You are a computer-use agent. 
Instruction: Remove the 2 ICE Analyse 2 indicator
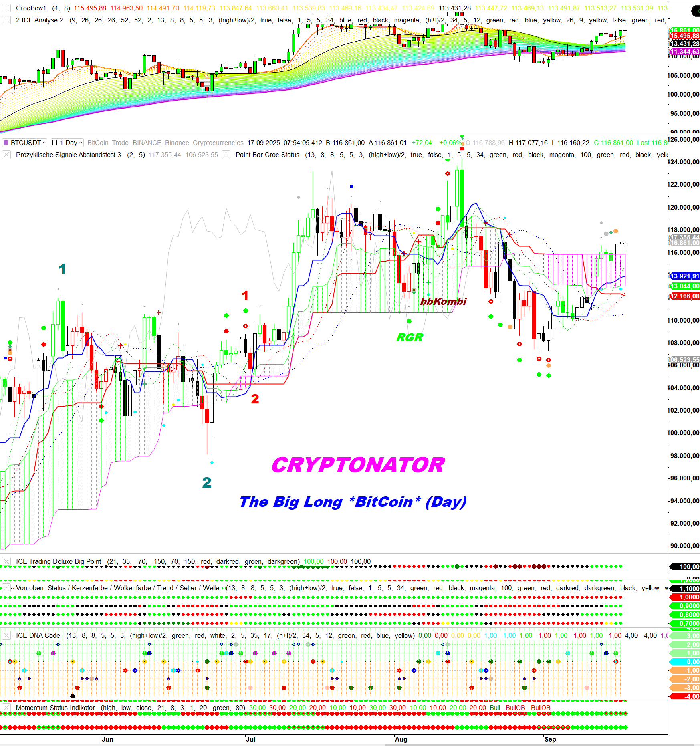tap(6, 20)
